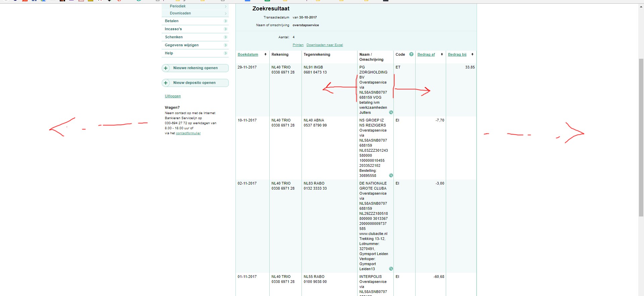This screenshot has height=296, width=644.
Task: Open the Downloaden menu item
Action: coord(180,13)
